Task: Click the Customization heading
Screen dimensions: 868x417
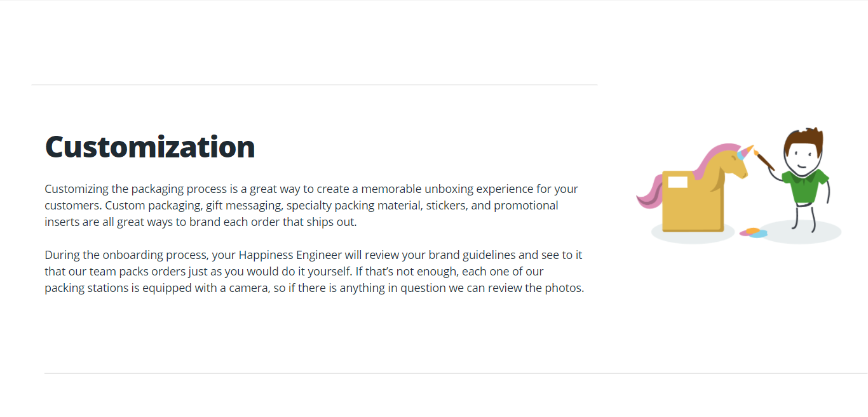Action: (x=150, y=147)
